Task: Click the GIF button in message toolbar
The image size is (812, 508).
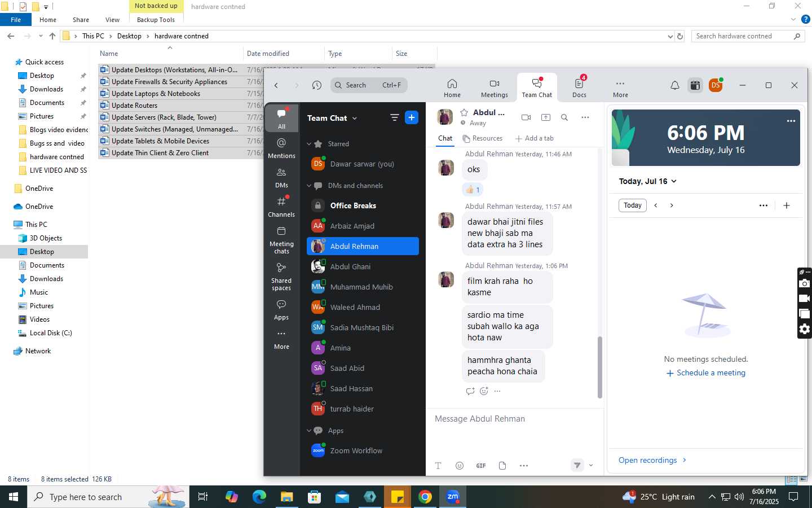Action: [481, 466]
